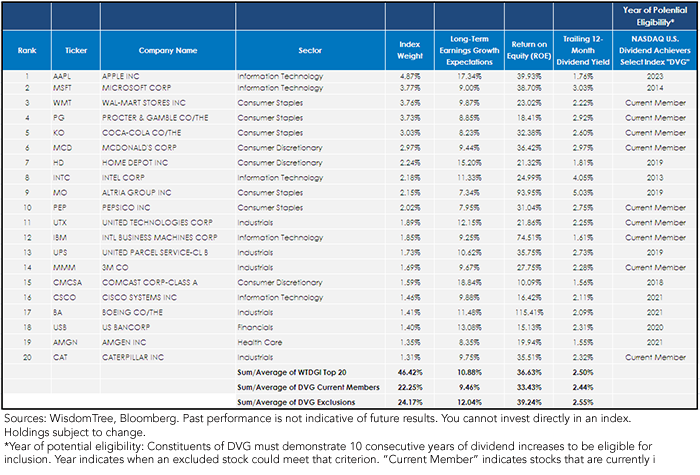This screenshot has height=475, width=700.
Task: Click CATERPILLAR INC company name
Action: click(x=133, y=358)
